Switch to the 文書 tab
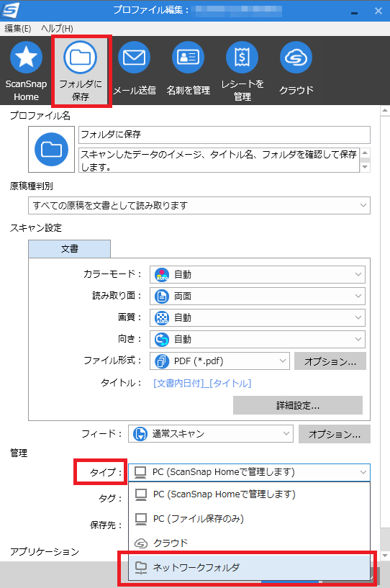Image resolution: width=390 pixels, height=588 pixels. [x=69, y=249]
